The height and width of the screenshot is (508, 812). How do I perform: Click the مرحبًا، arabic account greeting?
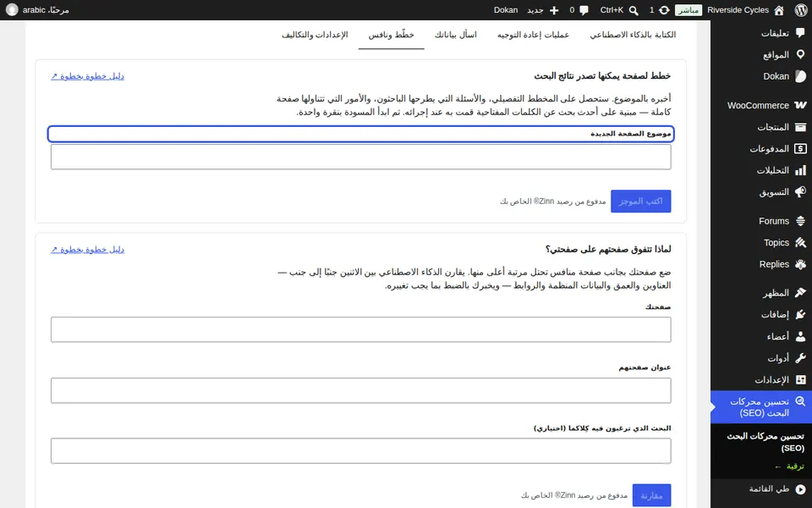[x=46, y=10]
